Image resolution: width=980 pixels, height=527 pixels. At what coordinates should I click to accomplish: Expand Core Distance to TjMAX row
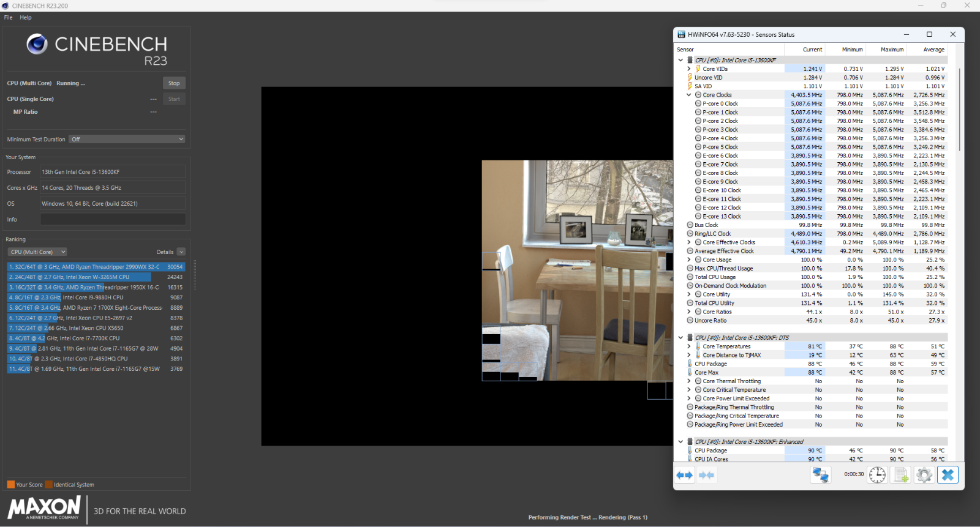click(688, 355)
